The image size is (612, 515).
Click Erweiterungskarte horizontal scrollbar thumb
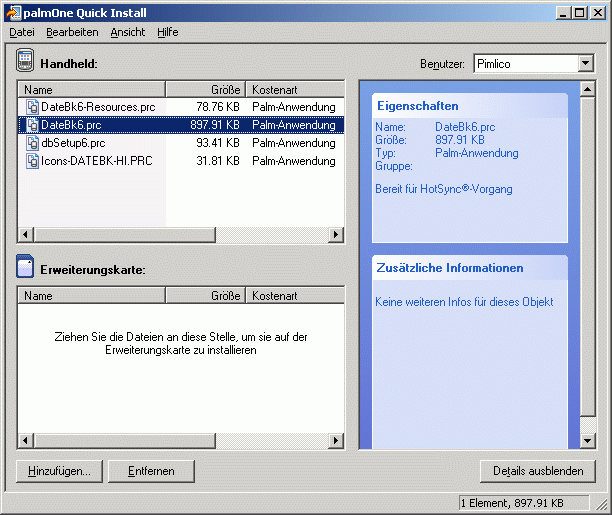pyautogui.click(x=125, y=441)
